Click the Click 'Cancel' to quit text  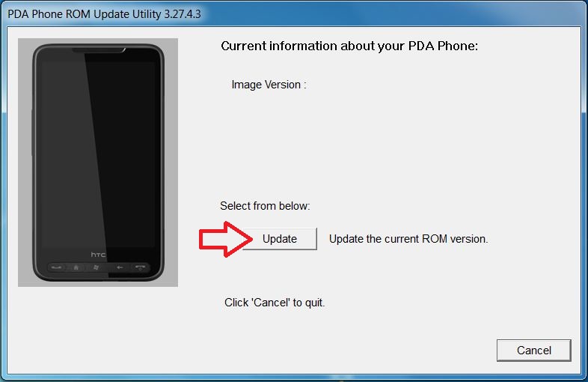coord(275,303)
